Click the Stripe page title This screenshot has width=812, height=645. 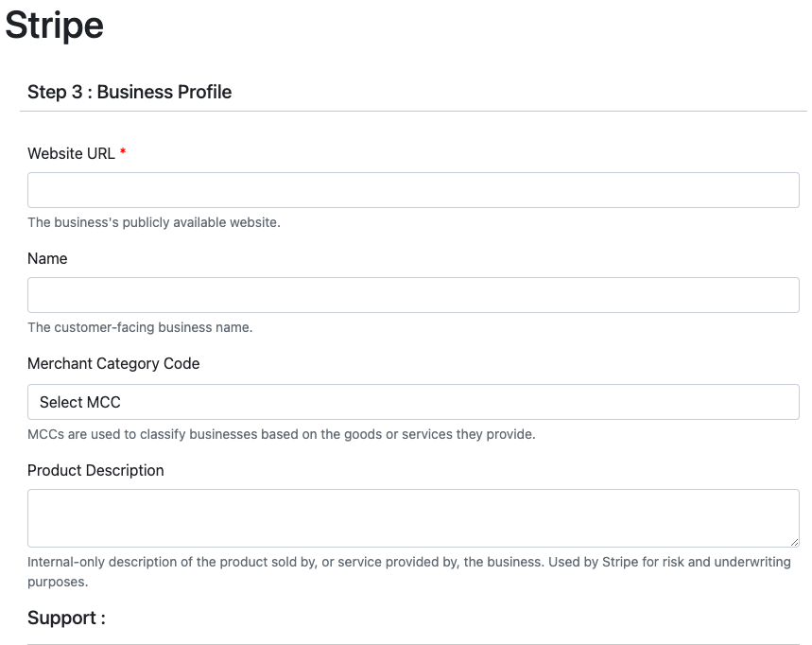point(54,26)
